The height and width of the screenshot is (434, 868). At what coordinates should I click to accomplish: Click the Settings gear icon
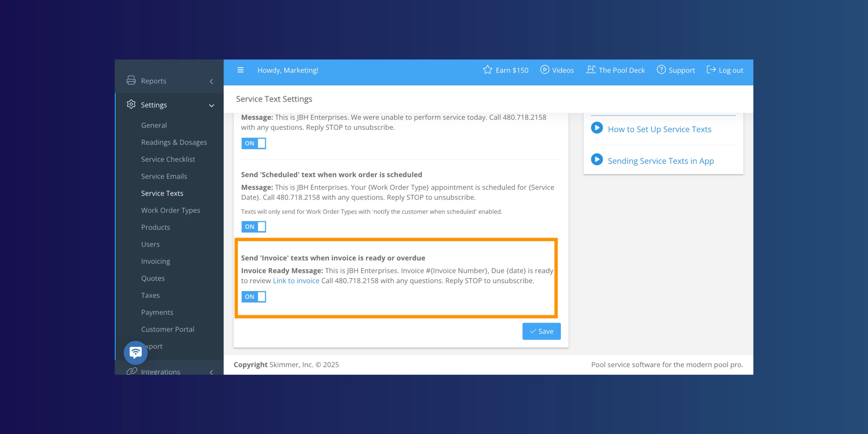coord(131,105)
